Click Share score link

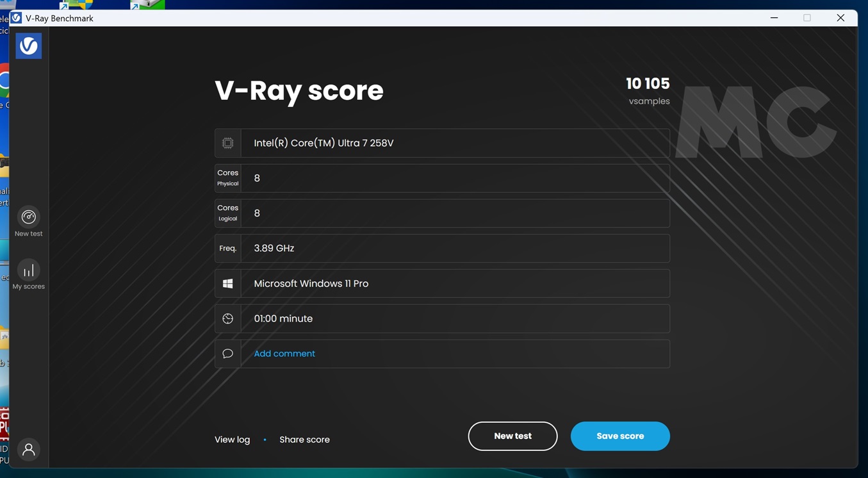(x=304, y=440)
